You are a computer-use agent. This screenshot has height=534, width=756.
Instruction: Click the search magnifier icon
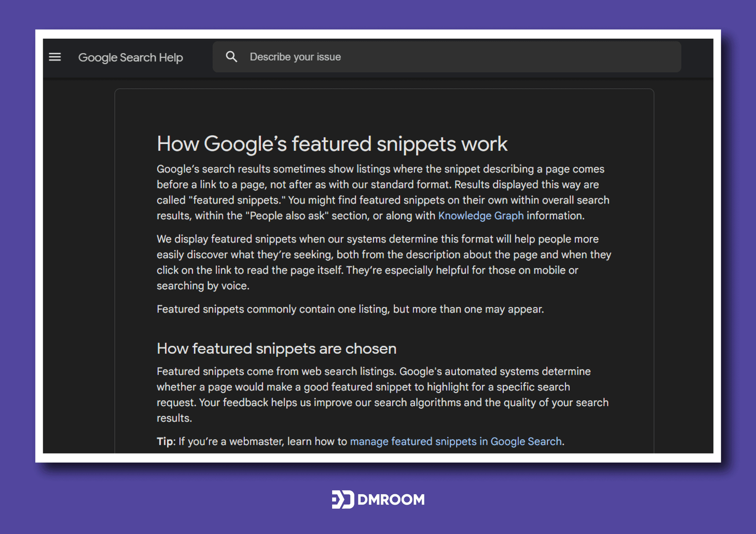click(232, 57)
